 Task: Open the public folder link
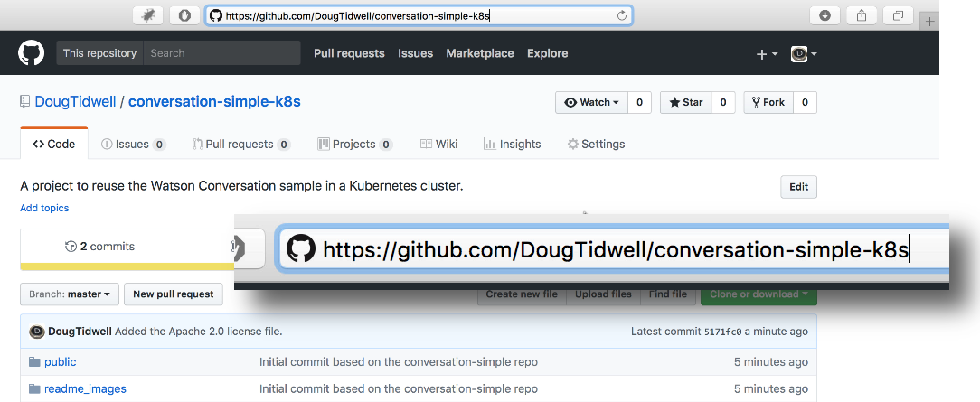60,362
